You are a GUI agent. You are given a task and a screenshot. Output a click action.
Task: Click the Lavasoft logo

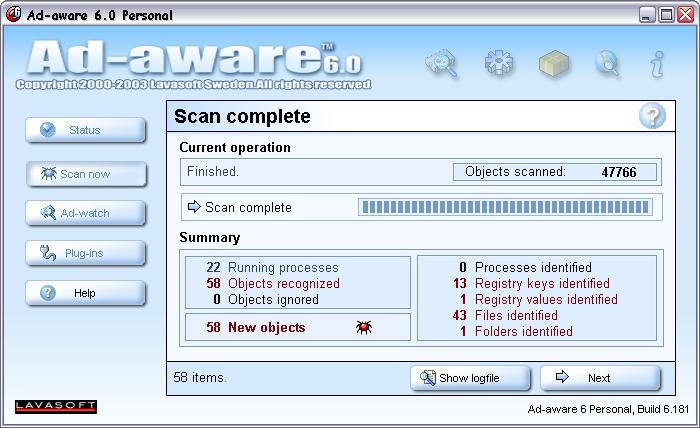pyautogui.click(x=56, y=406)
